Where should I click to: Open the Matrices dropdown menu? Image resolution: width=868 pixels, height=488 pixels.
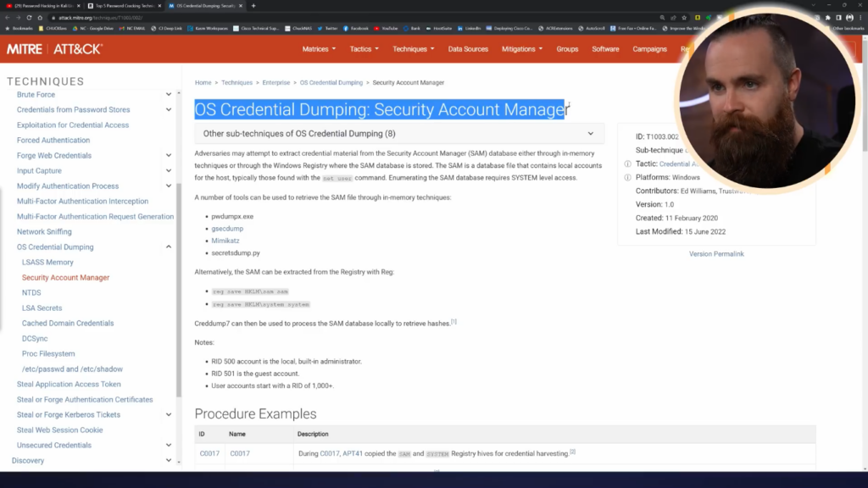(x=319, y=49)
